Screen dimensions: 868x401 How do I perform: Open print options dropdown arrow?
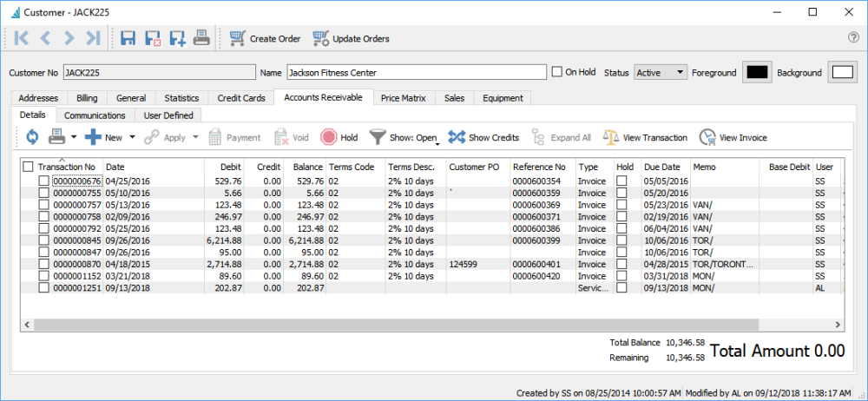74,137
